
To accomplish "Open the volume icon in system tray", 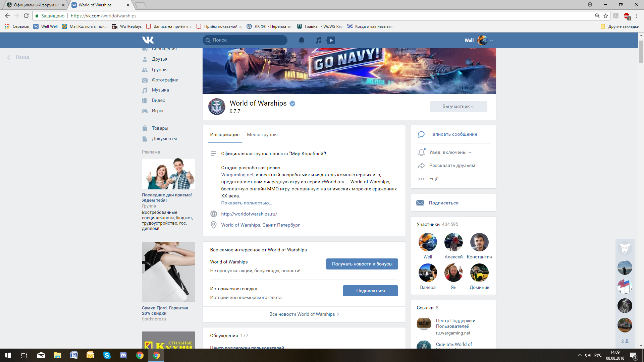I will tap(588, 355).
